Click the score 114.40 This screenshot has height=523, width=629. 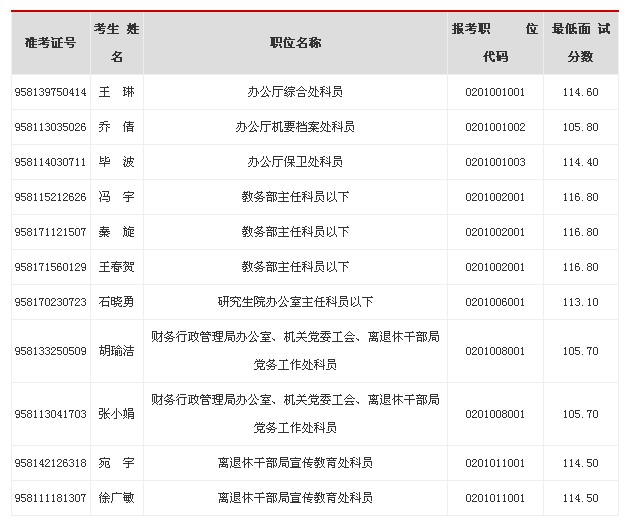(580, 162)
